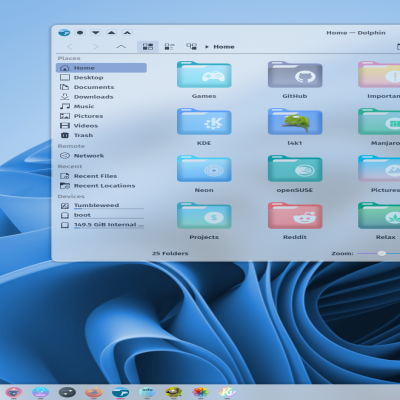The image size is (400, 400).
Task: Select Downloads in Places panel
Action: 101,97
